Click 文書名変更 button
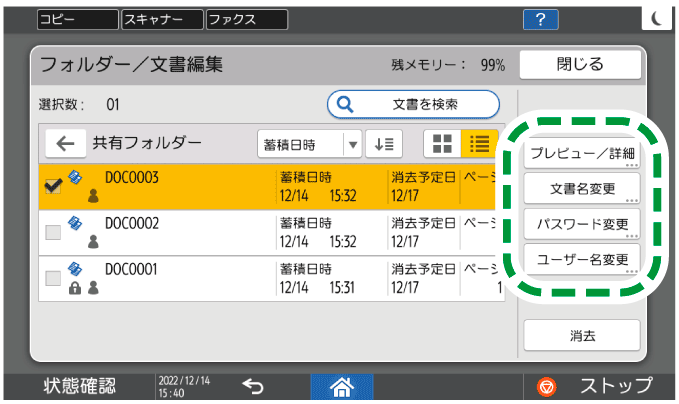This screenshot has width=679, height=404. click(582, 189)
